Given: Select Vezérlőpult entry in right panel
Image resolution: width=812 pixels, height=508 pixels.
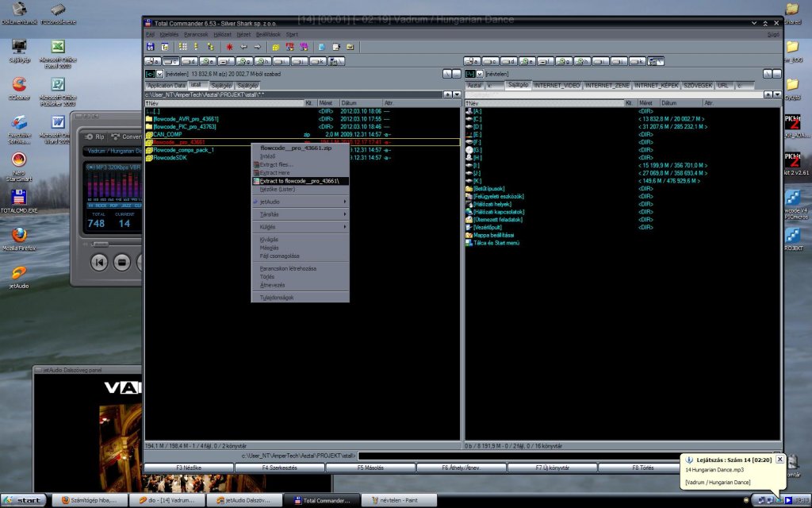Looking at the screenshot, I should (x=622, y=227).
